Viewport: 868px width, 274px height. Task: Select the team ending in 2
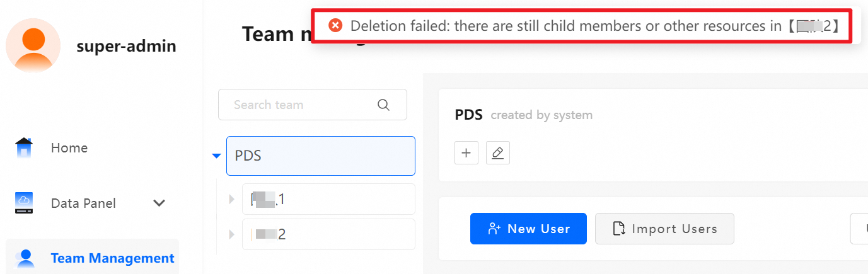[328, 235]
